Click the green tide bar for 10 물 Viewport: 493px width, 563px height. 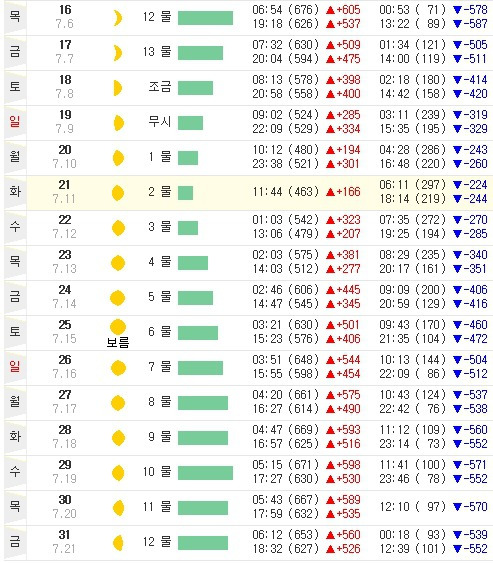(x=205, y=473)
